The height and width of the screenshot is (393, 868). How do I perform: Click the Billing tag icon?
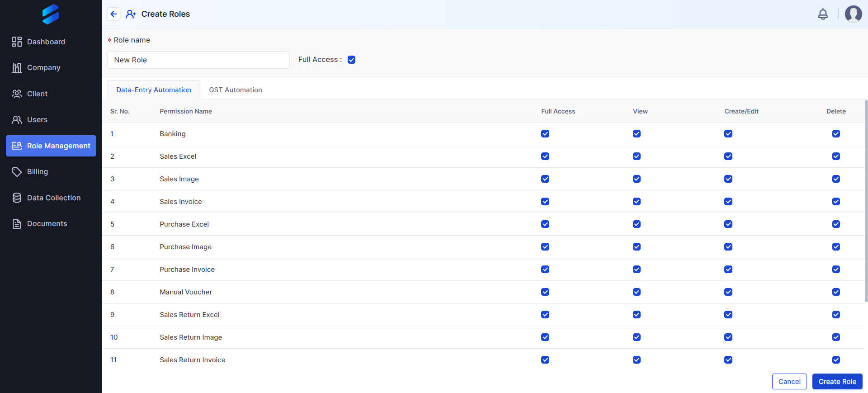point(17,172)
